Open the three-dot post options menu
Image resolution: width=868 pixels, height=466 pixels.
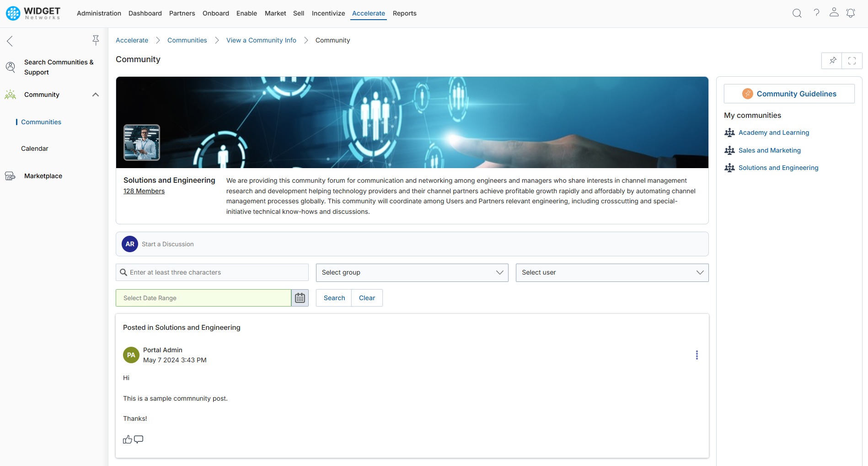click(697, 355)
